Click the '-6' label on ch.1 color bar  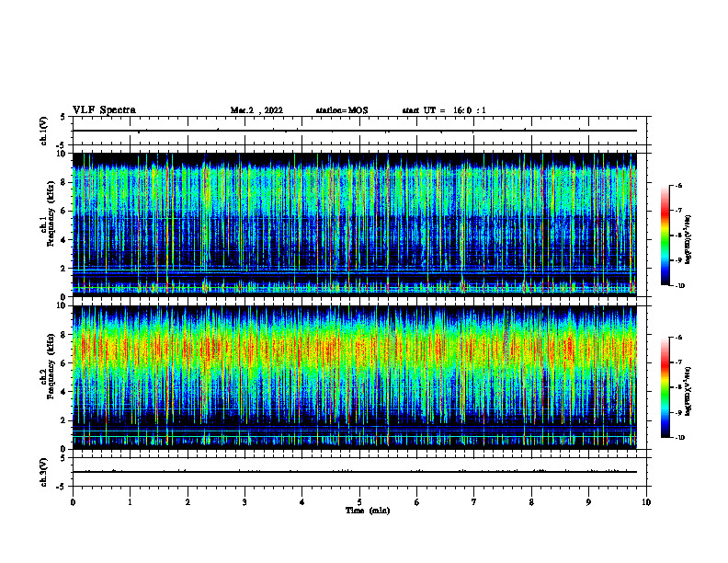coord(678,185)
